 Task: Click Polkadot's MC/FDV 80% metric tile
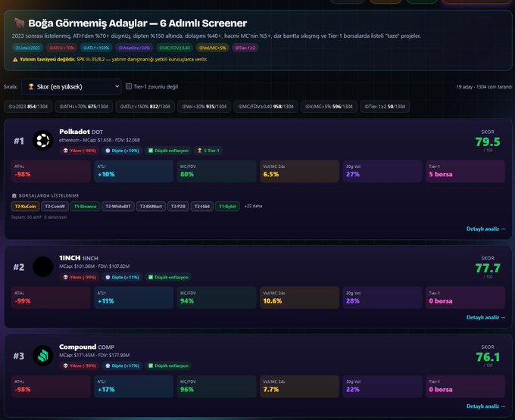pos(216,171)
